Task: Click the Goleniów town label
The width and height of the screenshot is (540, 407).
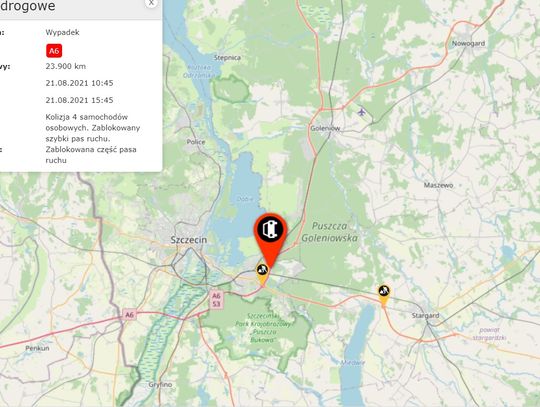Action: pyautogui.click(x=325, y=128)
